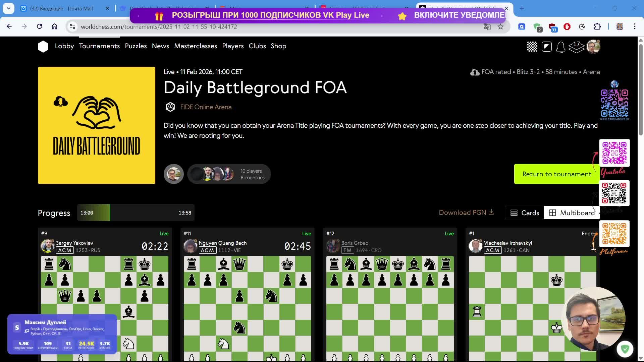Click the Download PGN arrow icon
Image resolution: width=644 pixels, height=362 pixels.
(491, 212)
